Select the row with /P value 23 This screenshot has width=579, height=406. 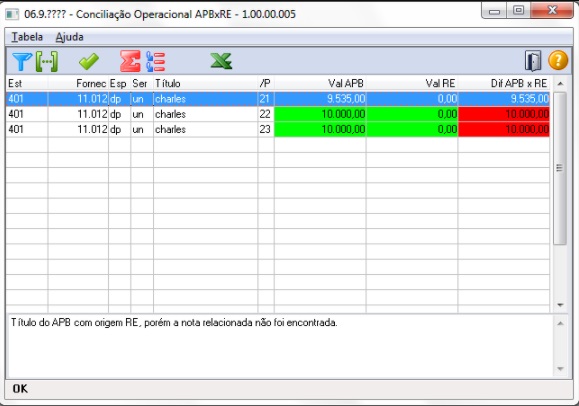pyautogui.click(x=278, y=129)
